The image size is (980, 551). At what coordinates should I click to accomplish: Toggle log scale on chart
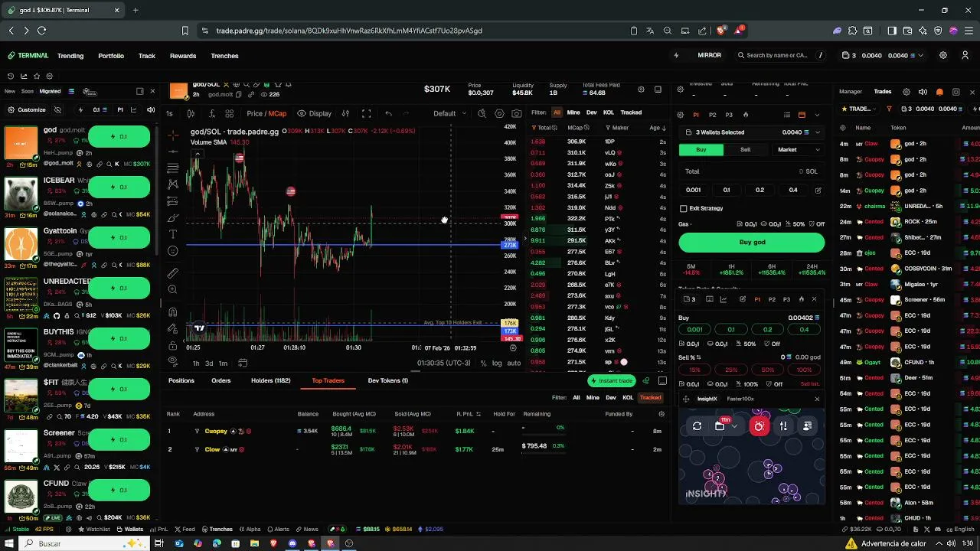(x=497, y=363)
